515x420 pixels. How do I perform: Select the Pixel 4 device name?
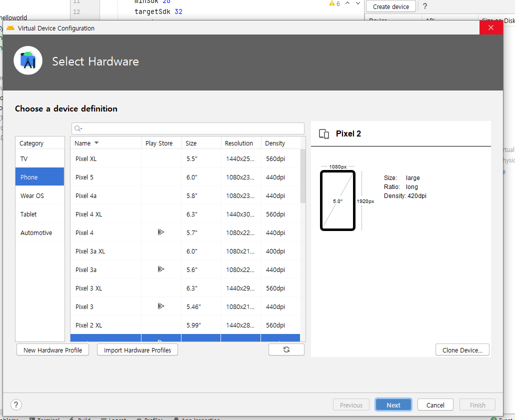point(84,232)
